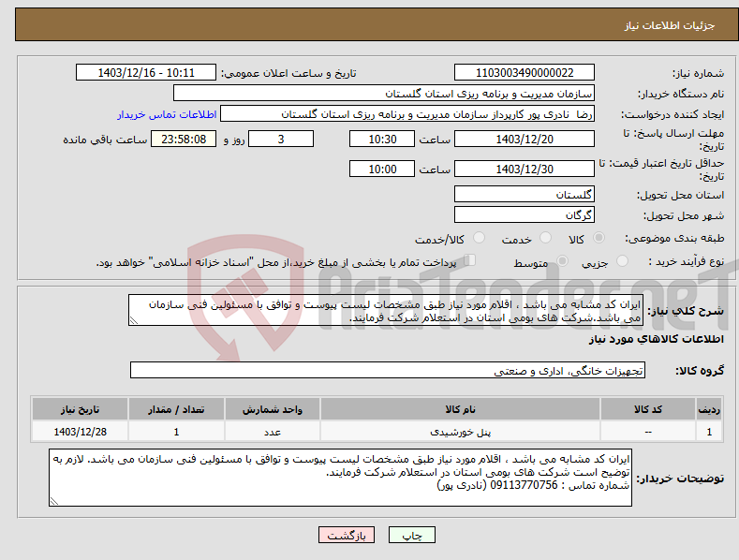Click the توضیحات خریدار notes textarea
The height and width of the screenshot is (560, 739).
pyautogui.click(x=340, y=478)
